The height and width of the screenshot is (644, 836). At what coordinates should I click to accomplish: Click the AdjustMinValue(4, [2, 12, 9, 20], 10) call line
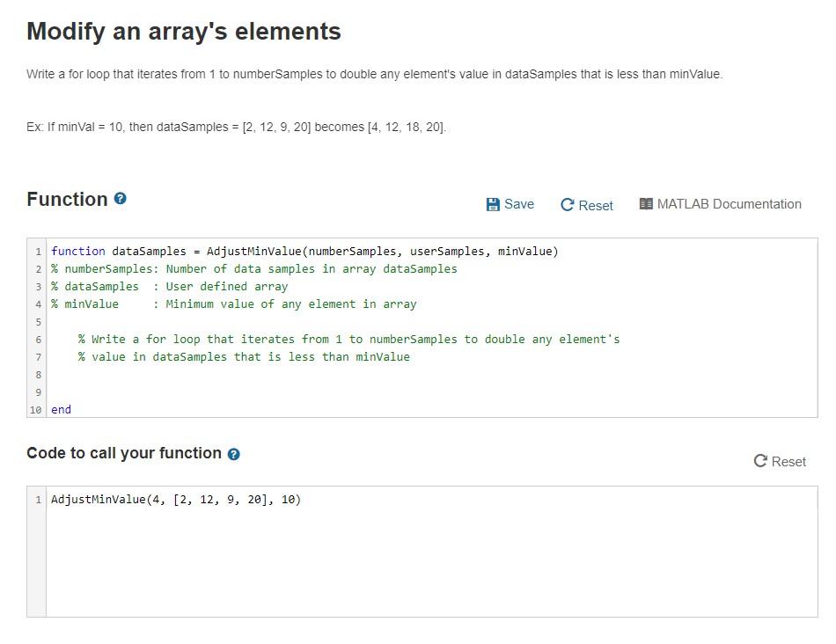coord(176,500)
